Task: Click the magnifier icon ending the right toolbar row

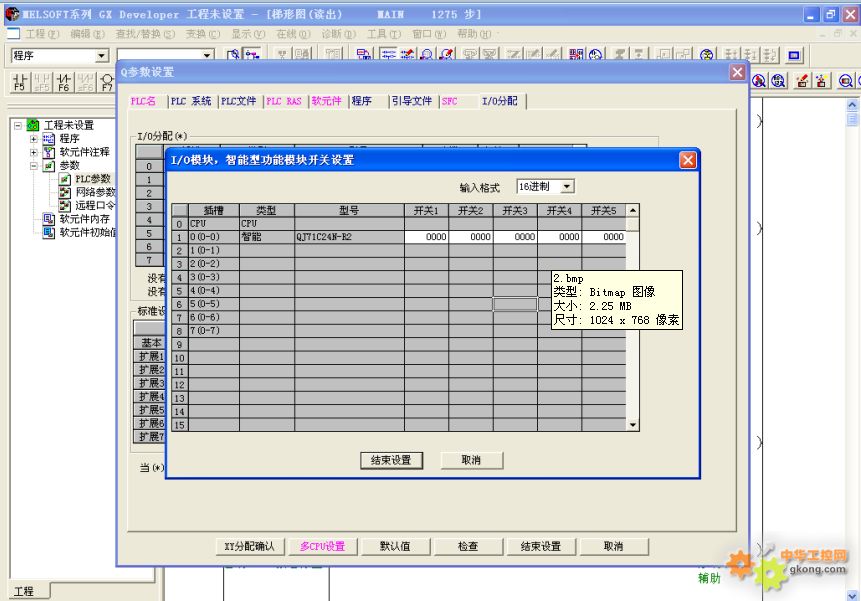Action: click(x=846, y=81)
